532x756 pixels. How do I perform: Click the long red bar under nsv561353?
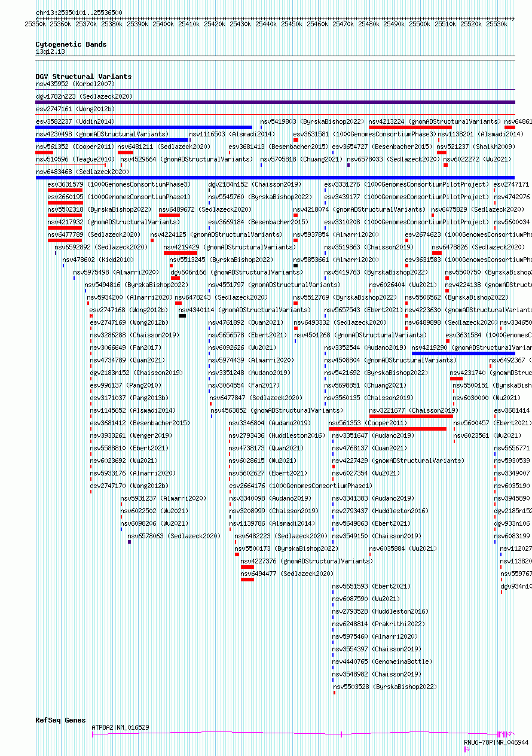click(387, 429)
